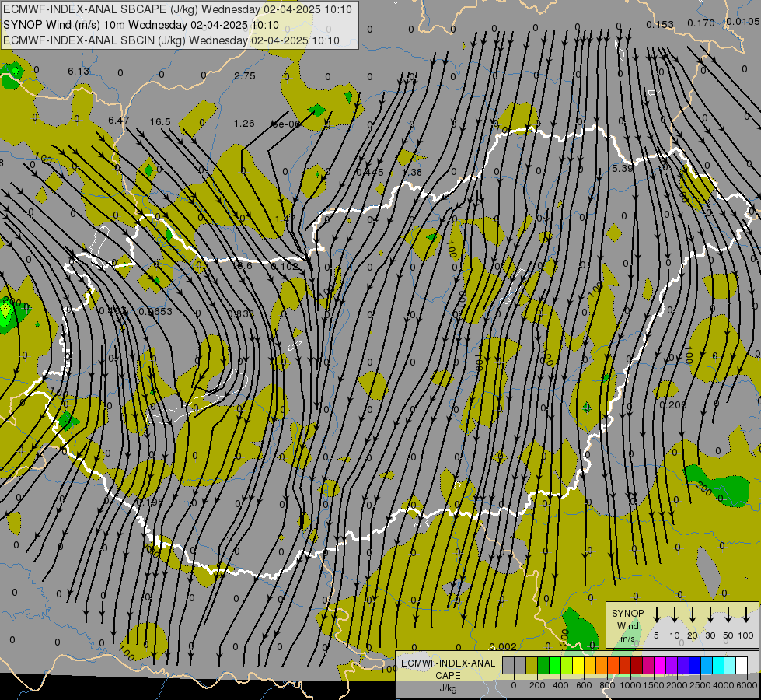This screenshot has height=700, width=761.
Task: Click the 30 label in wind legend
Action: click(710, 635)
